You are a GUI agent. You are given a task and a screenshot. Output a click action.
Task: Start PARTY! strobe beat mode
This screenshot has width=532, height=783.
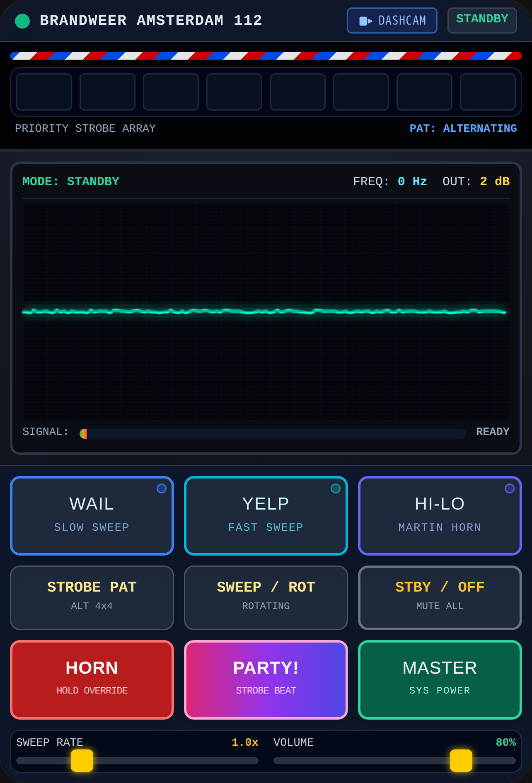click(x=266, y=680)
